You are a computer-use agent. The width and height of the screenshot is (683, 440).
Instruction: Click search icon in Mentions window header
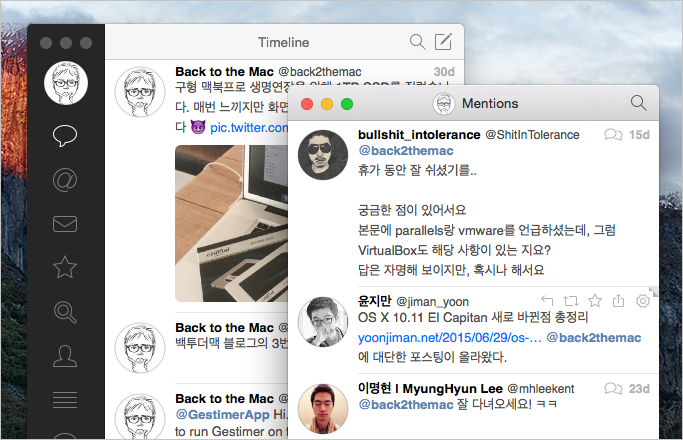pyautogui.click(x=638, y=103)
